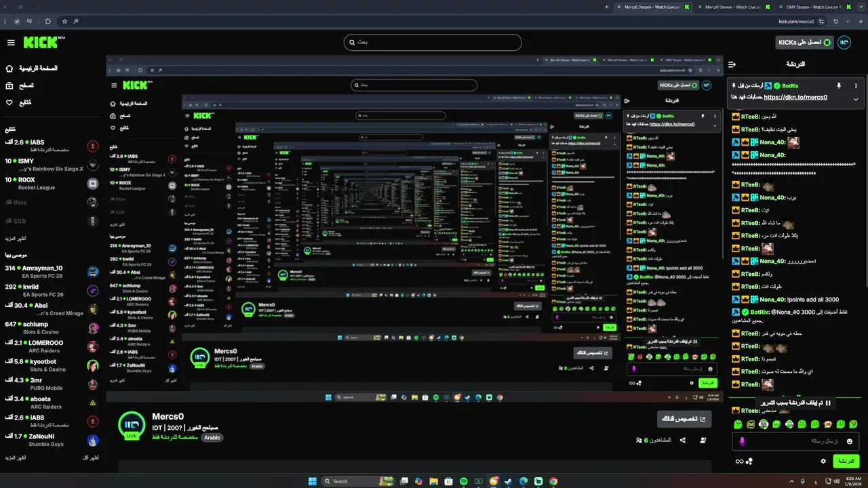Open the schlump Slots & Casino channel
Image resolution: width=868 pixels, height=488 pixels.
(52, 328)
